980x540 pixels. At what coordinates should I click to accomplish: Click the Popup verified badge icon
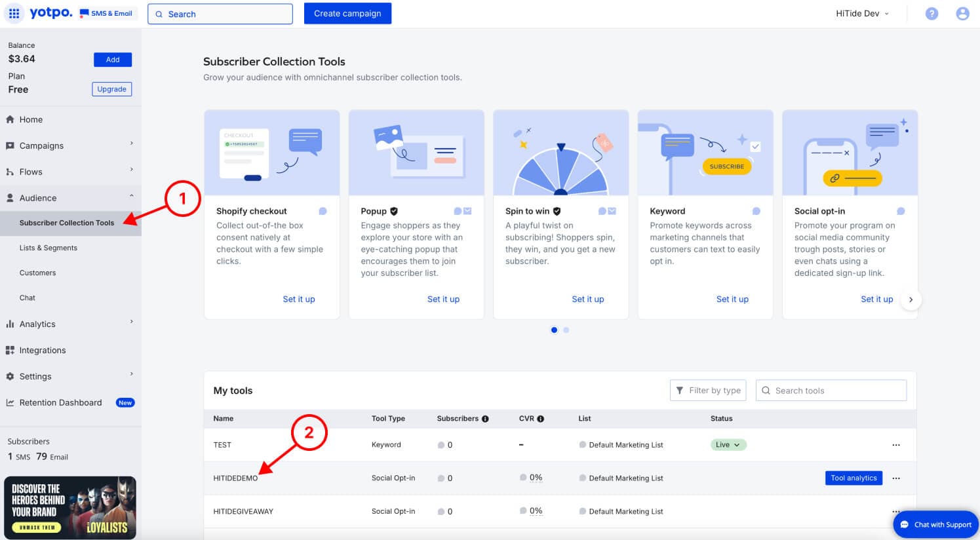(394, 211)
